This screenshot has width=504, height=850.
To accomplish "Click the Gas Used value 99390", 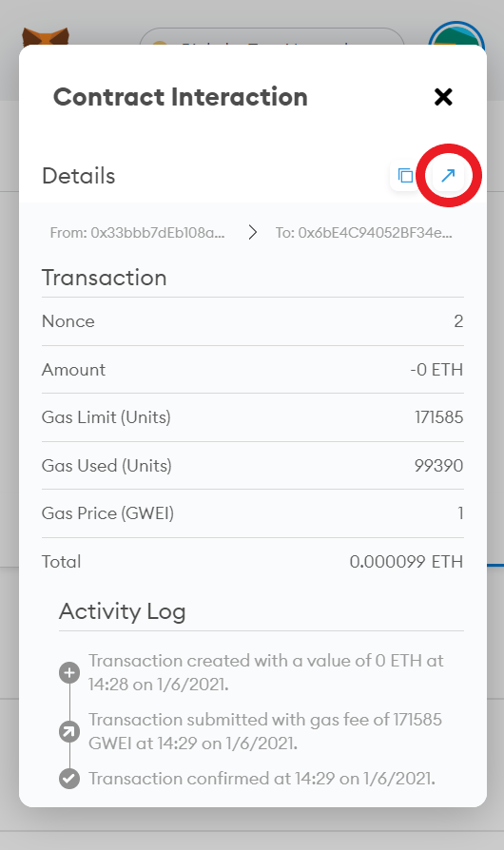I will (x=439, y=465).
